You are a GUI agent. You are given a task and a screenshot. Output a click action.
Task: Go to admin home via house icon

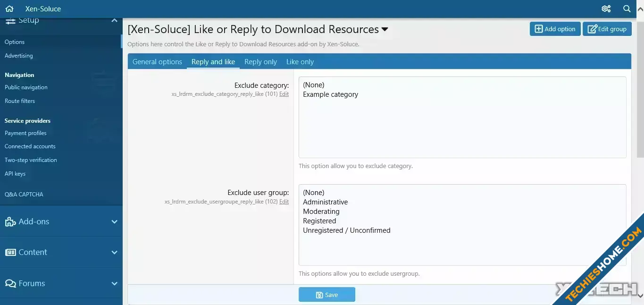(x=9, y=9)
